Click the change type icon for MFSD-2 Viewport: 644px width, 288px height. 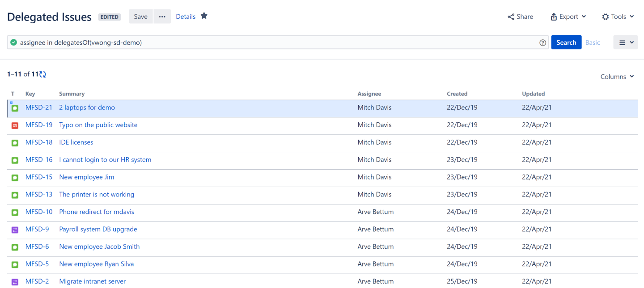(15, 282)
